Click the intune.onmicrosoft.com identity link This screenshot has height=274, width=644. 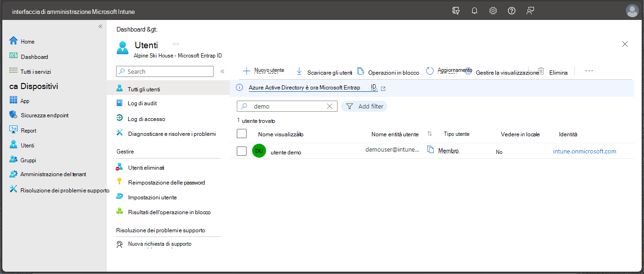[x=585, y=151]
